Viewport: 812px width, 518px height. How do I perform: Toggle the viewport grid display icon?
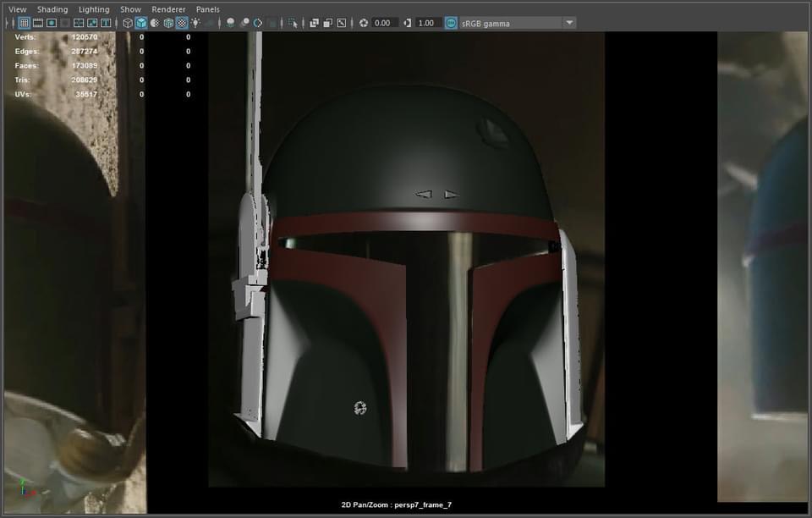click(x=24, y=23)
